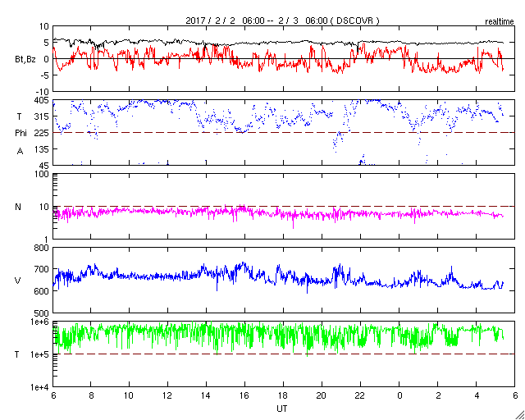Click the 'Phi' axis label

21,133
